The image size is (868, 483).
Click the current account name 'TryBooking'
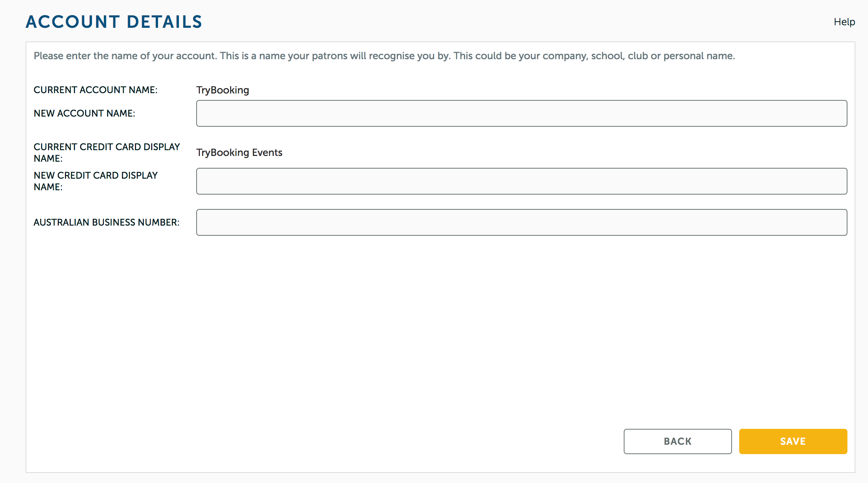click(223, 90)
